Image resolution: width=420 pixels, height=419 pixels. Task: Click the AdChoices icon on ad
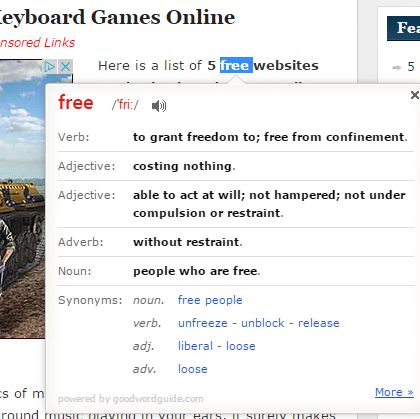(49, 67)
